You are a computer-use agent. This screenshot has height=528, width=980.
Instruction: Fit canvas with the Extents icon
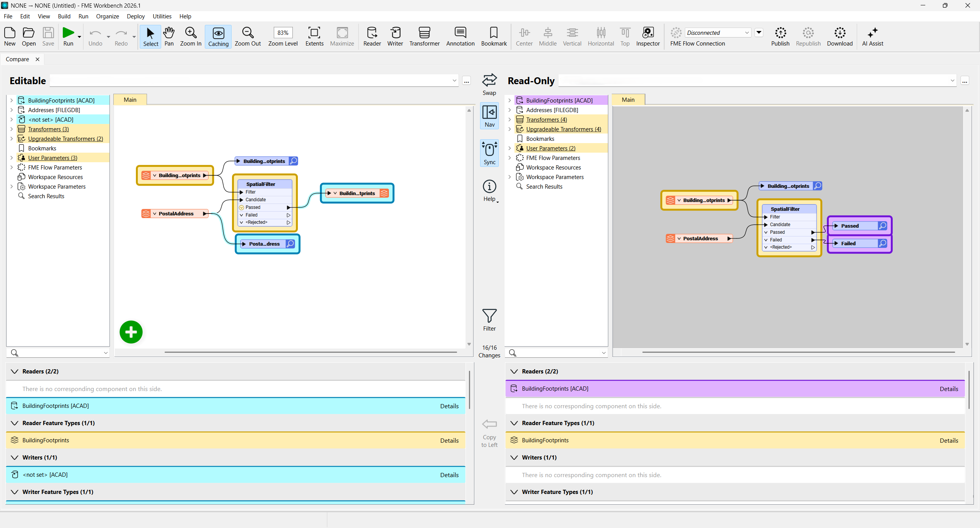tap(314, 36)
